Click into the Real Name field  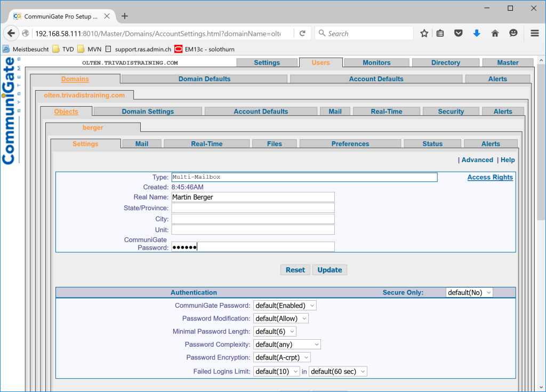pyautogui.click(x=253, y=197)
